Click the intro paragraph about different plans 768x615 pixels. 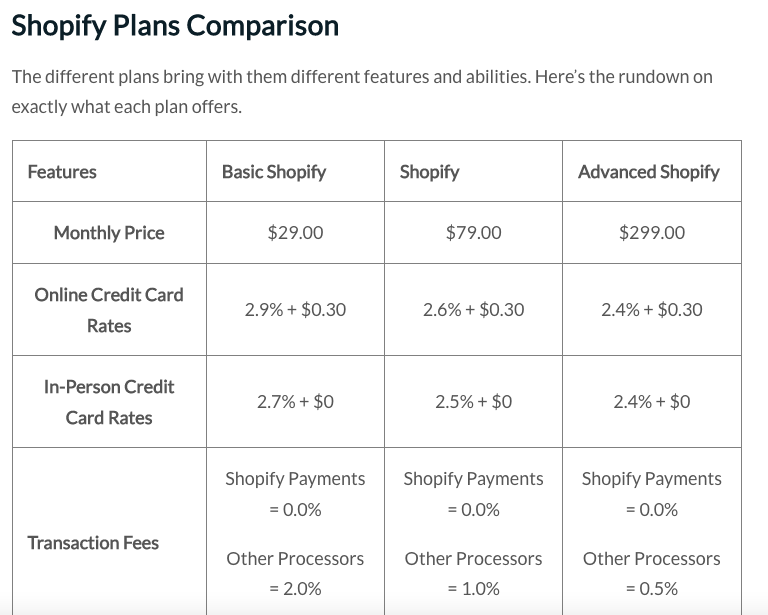(x=361, y=91)
